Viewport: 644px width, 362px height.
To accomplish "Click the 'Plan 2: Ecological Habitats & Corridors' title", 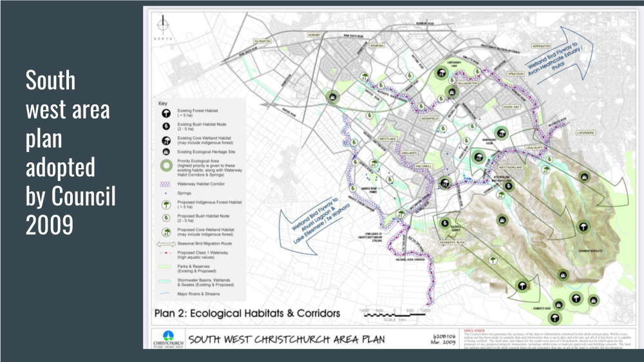I will point(247,314).
